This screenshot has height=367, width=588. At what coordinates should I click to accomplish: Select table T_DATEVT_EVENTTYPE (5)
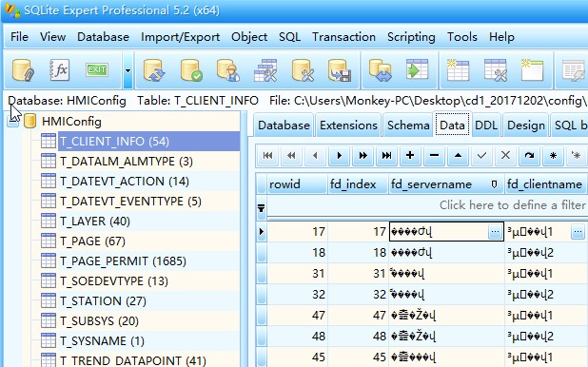(x=130, y=201)
